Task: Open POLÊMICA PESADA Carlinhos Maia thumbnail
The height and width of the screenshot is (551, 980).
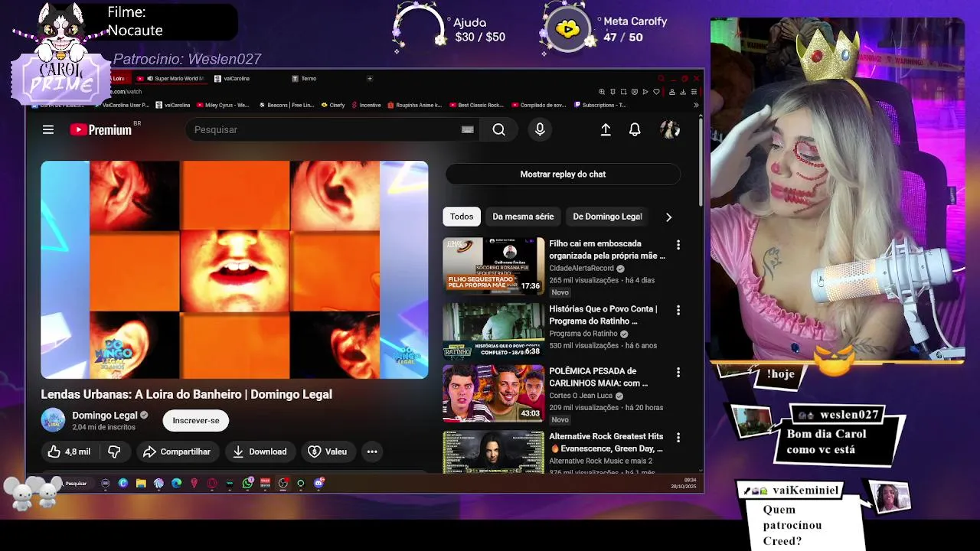Action: coord(493,393)
